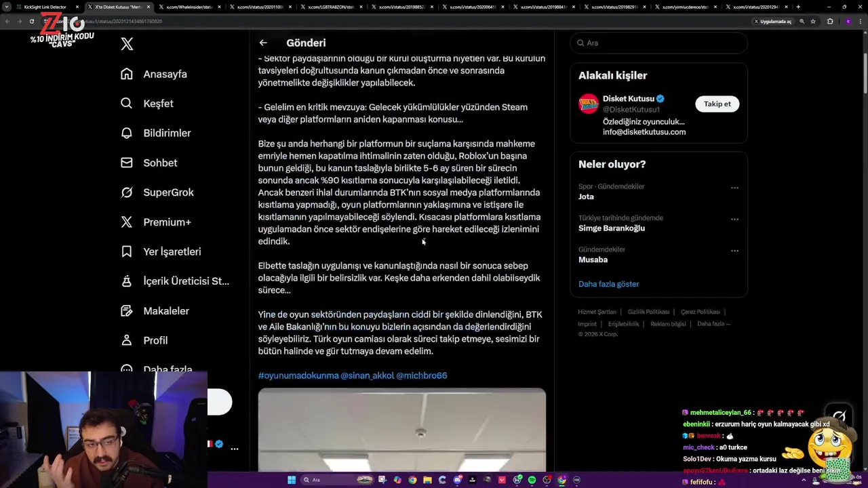Click Disket Kutusu profile avatar

pos(589,104)
